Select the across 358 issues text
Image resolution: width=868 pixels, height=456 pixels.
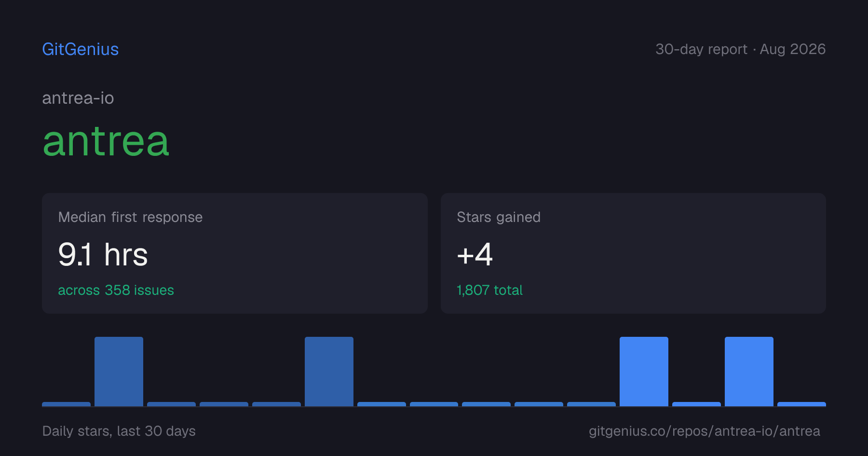coord(116,290)
